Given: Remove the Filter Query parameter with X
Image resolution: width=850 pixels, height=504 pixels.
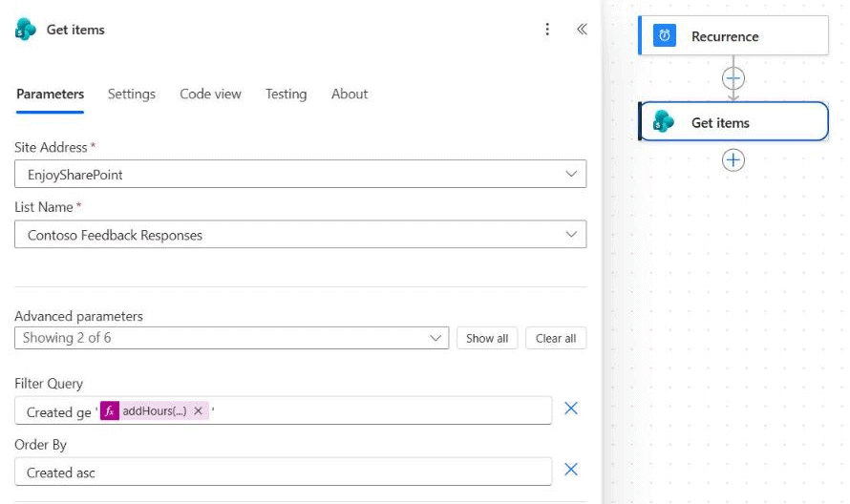Looking at the screenshot, I should coord(571,409).
